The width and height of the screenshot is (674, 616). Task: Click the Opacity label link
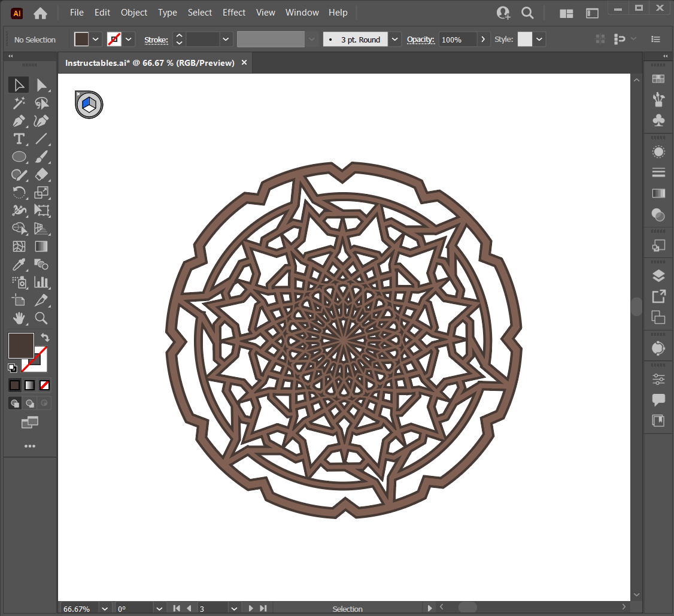[420, 40]
